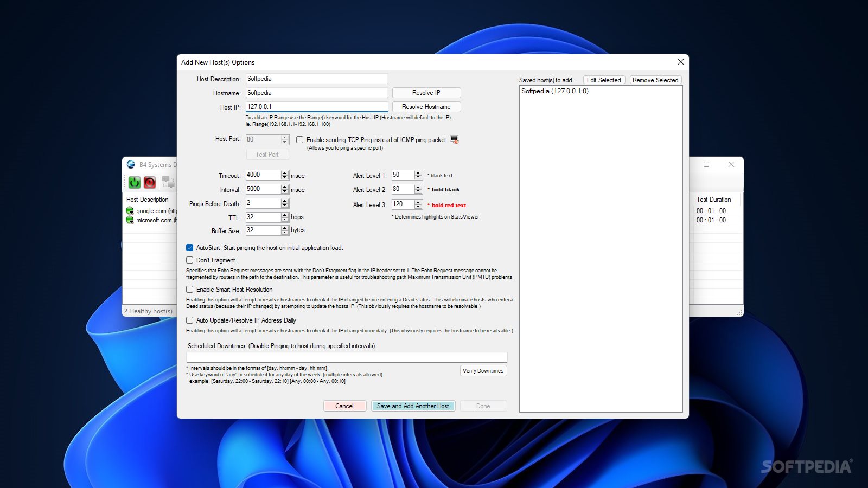Click the second 00 : 01 : 00 duration cell
Screen dimensions: 868x488
pos(711,220)
